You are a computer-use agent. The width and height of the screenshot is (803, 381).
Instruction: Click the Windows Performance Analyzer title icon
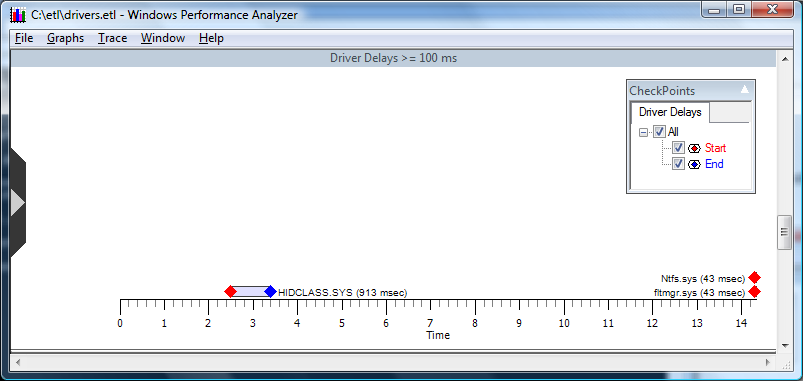point(18,15)
